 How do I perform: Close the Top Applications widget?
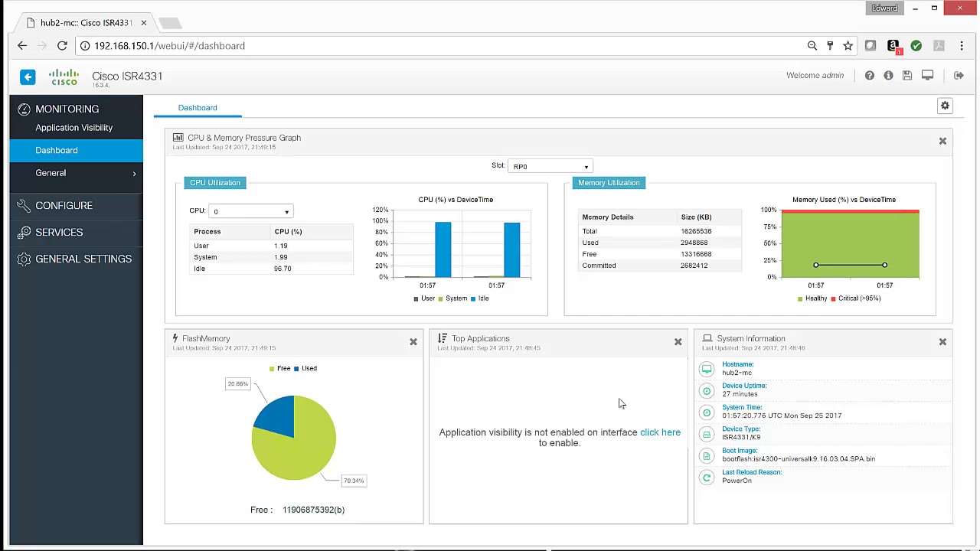(678, 342)
